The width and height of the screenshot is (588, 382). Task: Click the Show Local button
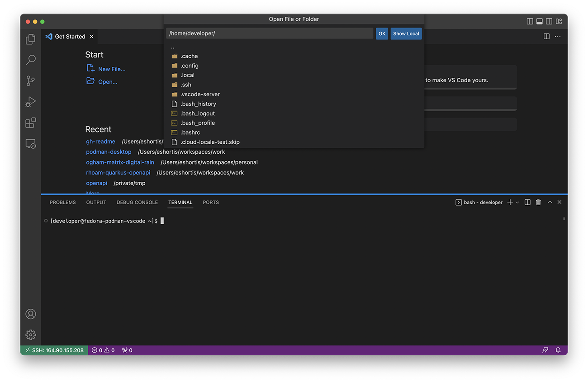(x=406, y=33)
